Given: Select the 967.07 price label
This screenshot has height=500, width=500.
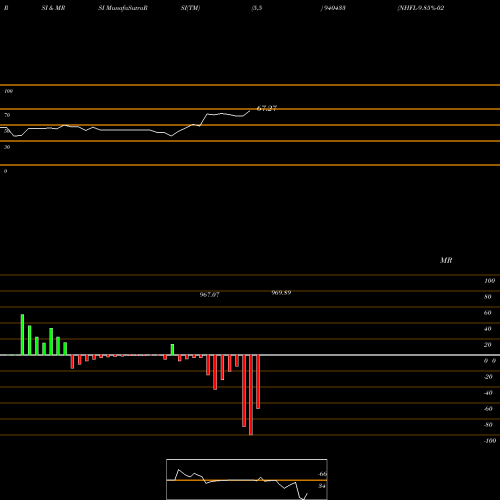Looking at the screenshot, I should (209, 295).
